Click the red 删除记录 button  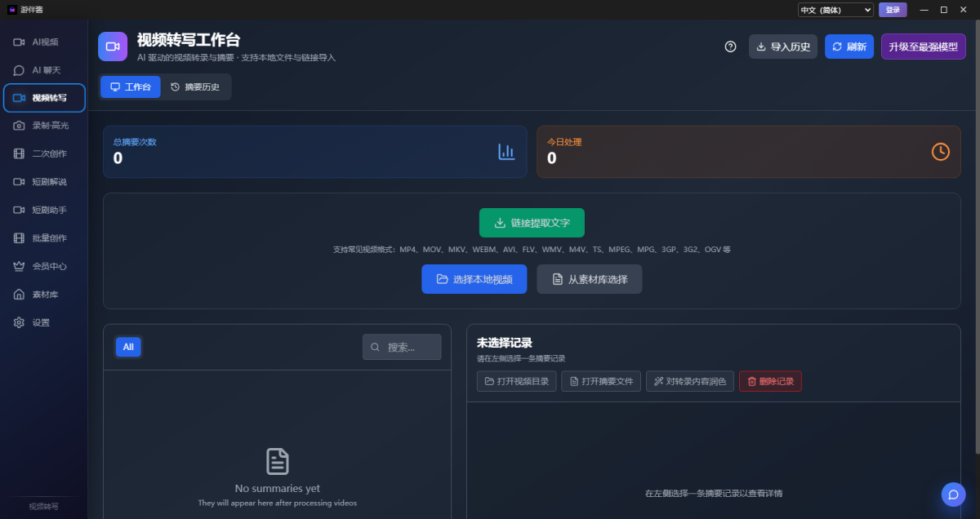(770, 381)
